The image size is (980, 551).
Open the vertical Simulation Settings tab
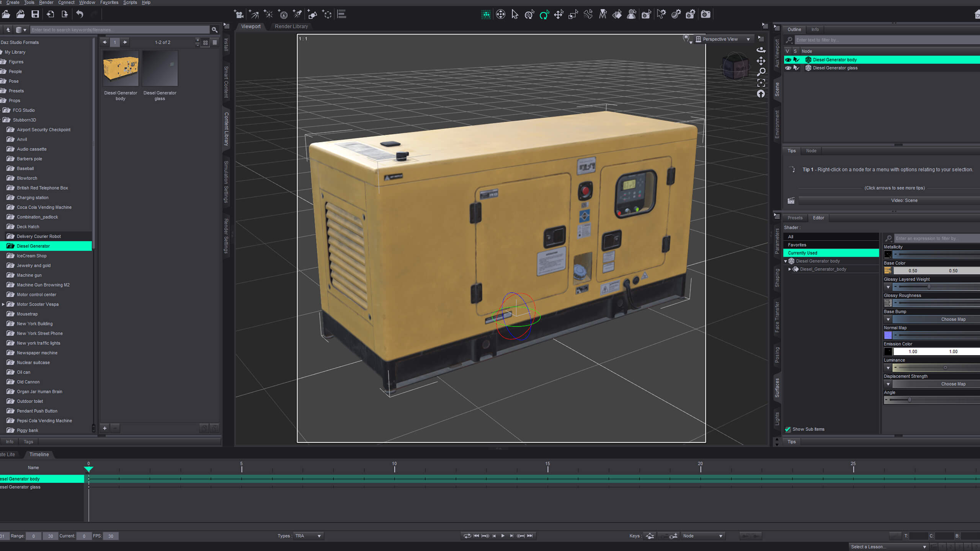click(226, 182)
